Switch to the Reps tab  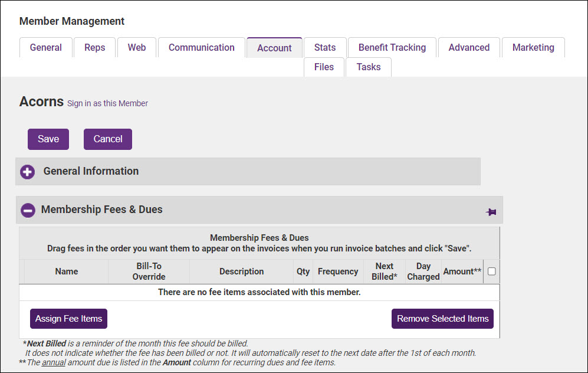(94, 48)
